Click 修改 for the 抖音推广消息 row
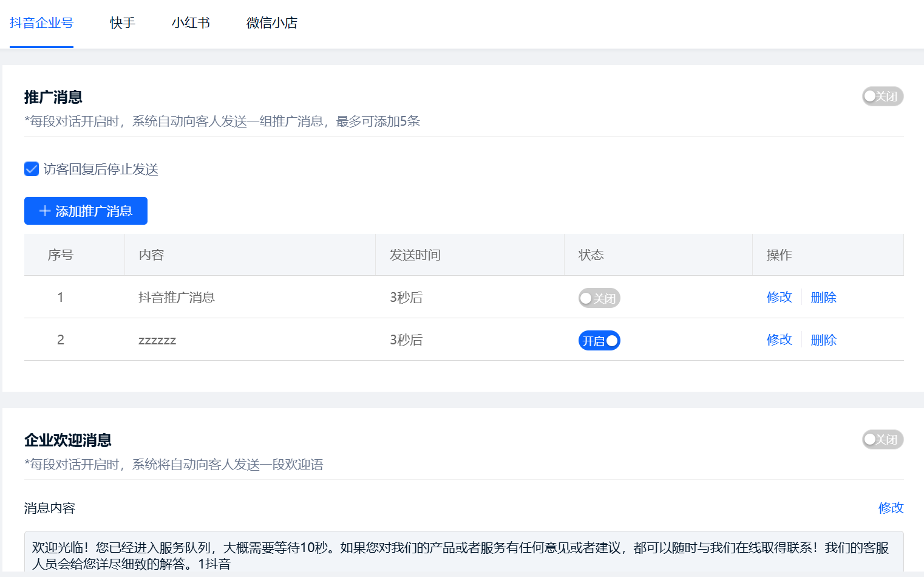The height and width of the screenshot is (577, 924). click(779, 298)
